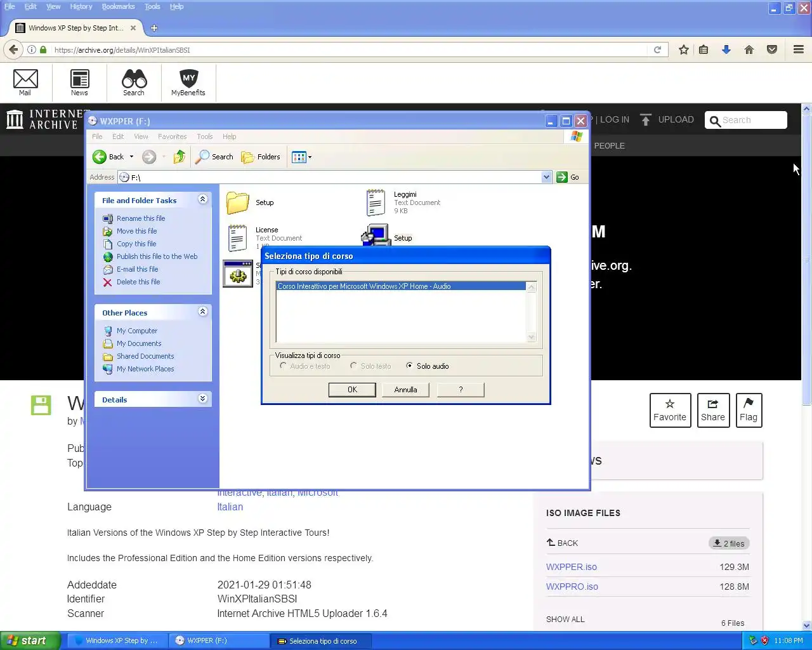Select the Solo audio radio button
Image resolution: width=812 pixels, height=650 pixels.
(x=410, y=366)
